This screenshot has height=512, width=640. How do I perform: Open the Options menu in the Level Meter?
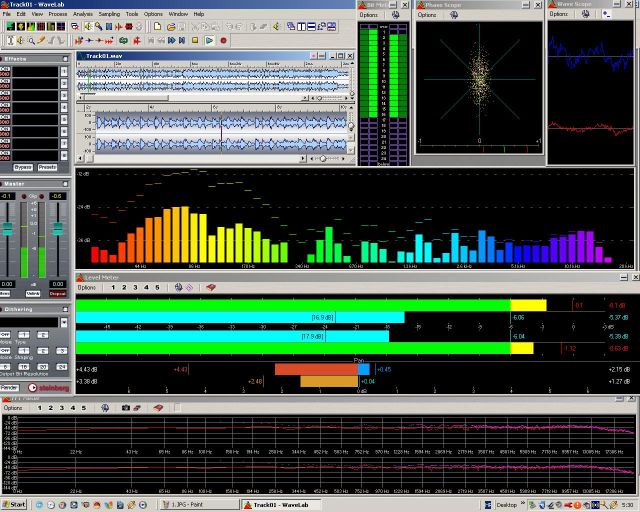click(87, 287)
